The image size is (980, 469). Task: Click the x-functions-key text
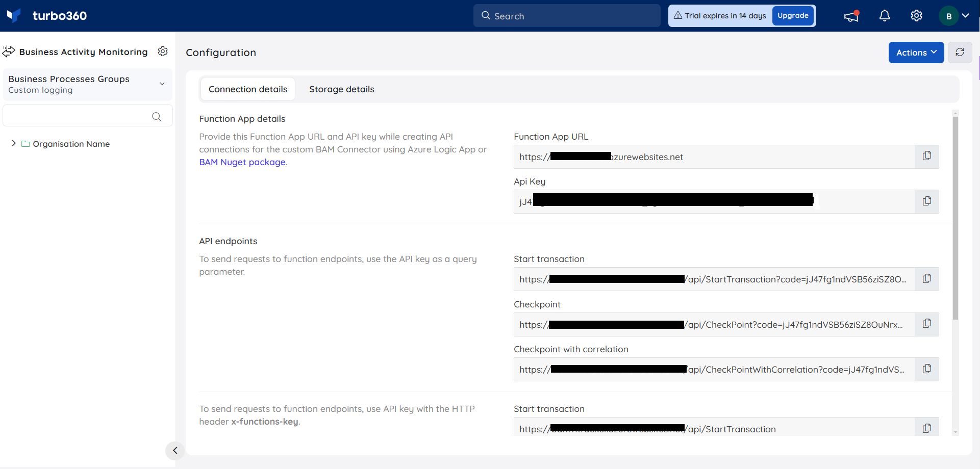point(265,422)
